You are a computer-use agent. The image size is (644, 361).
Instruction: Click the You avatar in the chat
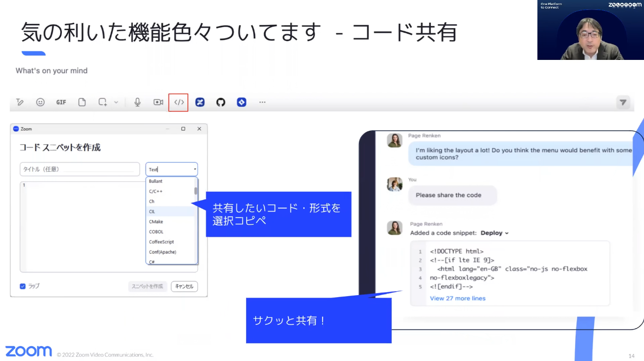pos(395,184)
